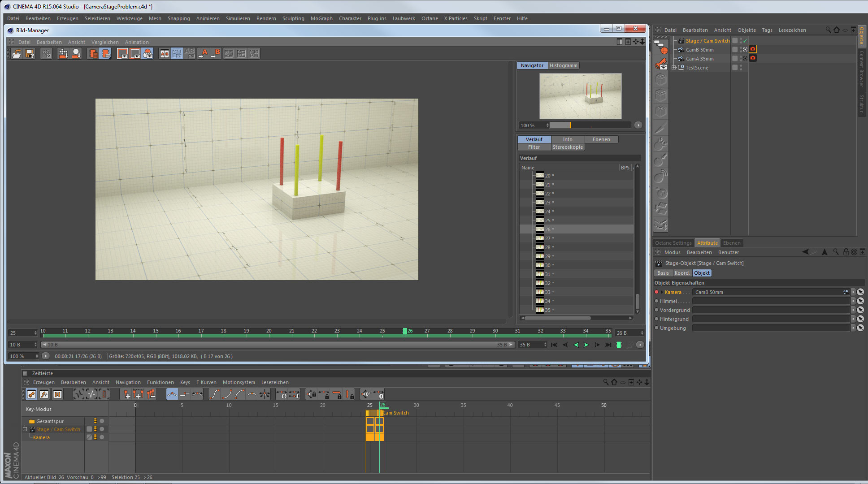
Task: Play animation forward in Bild-Manager
Action: (586, 345)
